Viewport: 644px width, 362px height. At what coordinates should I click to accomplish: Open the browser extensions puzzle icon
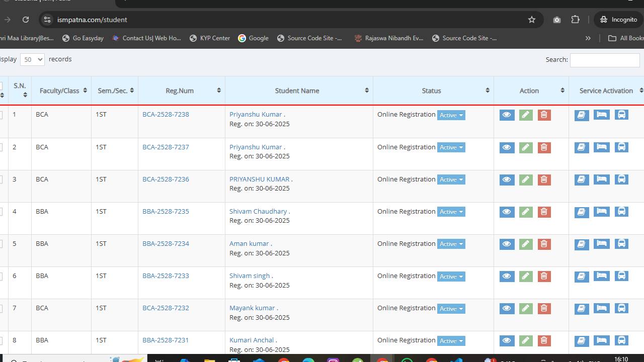(x=576, y=20)
